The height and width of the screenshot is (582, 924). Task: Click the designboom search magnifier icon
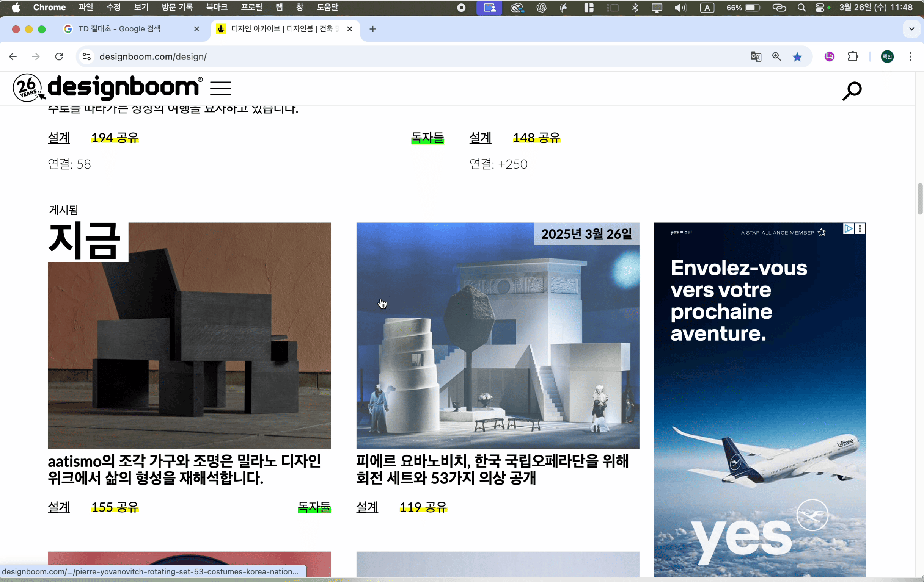click(852, 91)
